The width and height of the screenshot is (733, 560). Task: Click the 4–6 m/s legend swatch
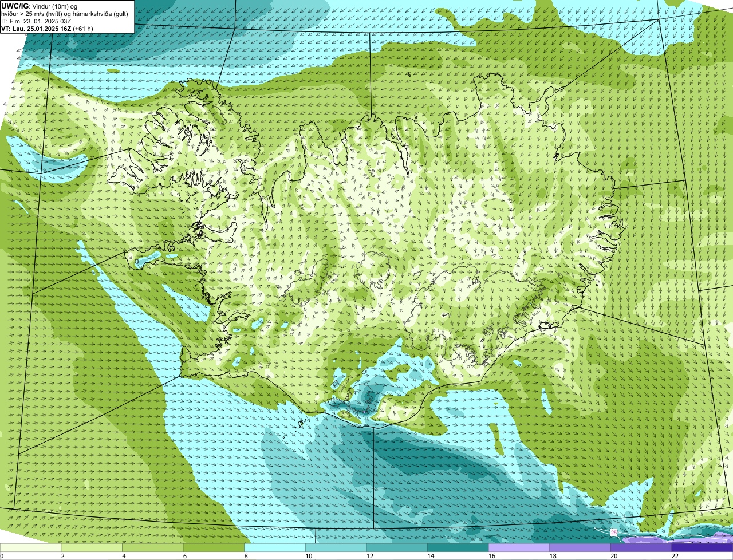[153, 548]
